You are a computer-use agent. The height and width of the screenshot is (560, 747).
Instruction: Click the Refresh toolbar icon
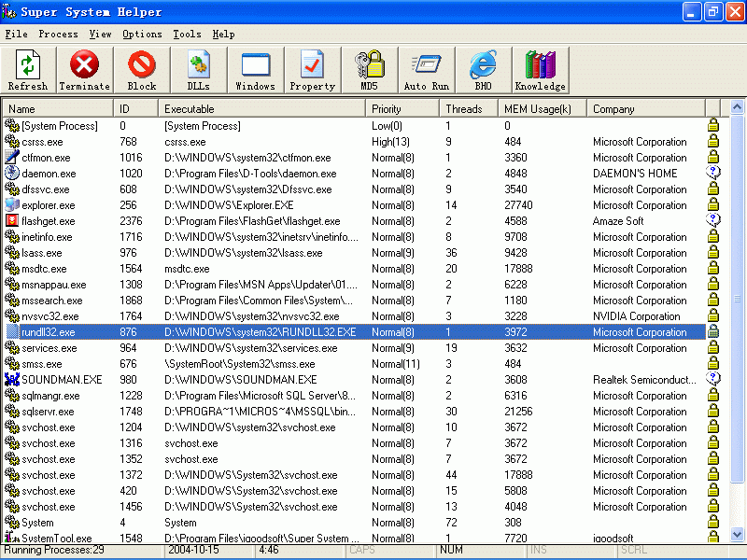point(28,70)
